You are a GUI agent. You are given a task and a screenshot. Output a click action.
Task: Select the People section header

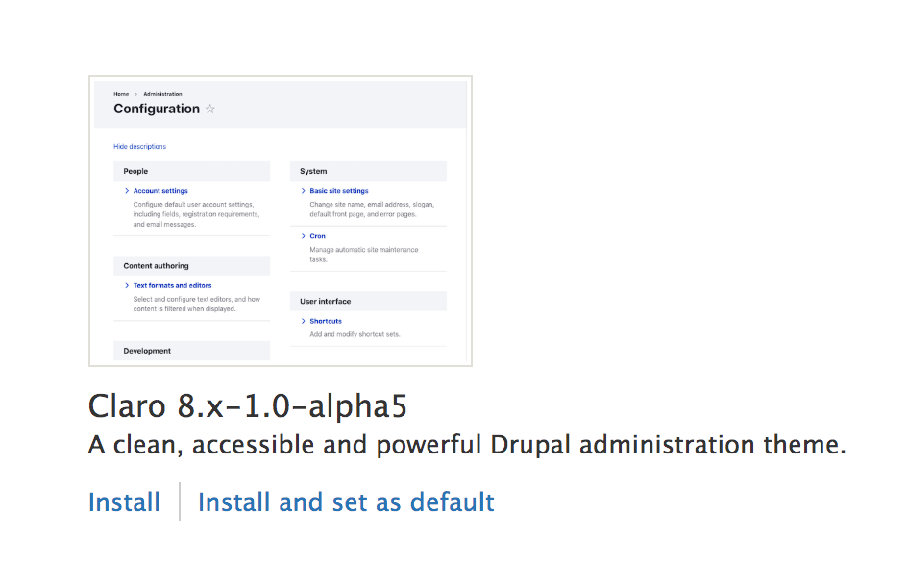pos(135,170)
